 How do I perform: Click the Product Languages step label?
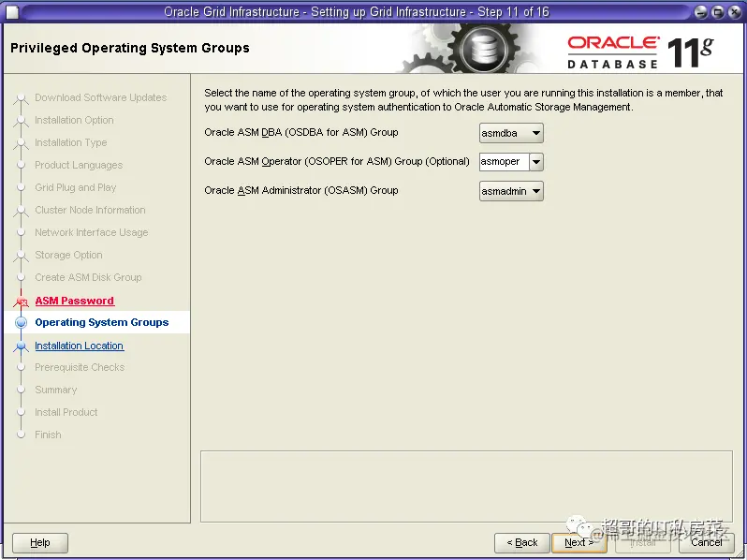click(79, 165)
